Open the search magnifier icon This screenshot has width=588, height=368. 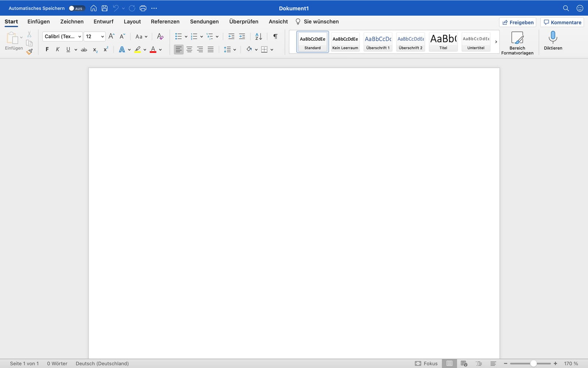coord(566,8)
